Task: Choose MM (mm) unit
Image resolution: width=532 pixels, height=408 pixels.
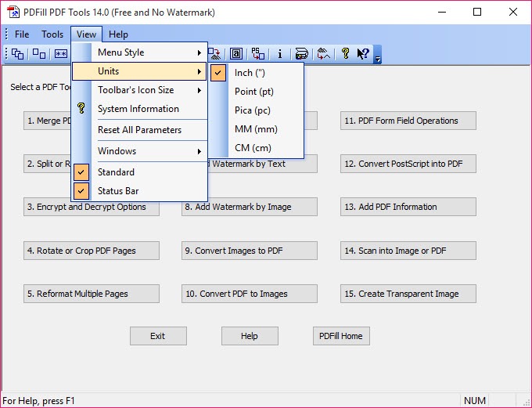Action: coord(257,129)
